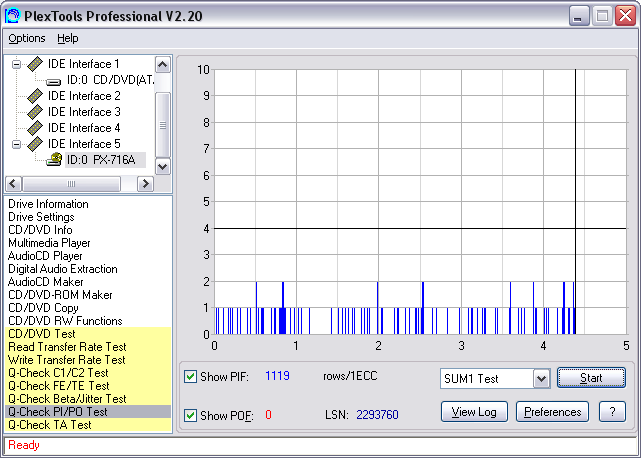Open Multimedia Player
This screenshot has height=458, width=641.
tap(49, 243)
